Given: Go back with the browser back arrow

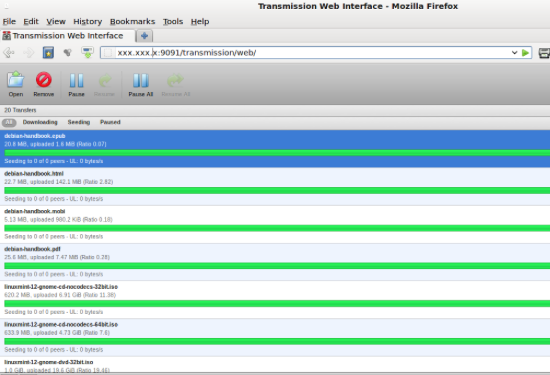Looking at the screenshot, I should click(9, 53).
